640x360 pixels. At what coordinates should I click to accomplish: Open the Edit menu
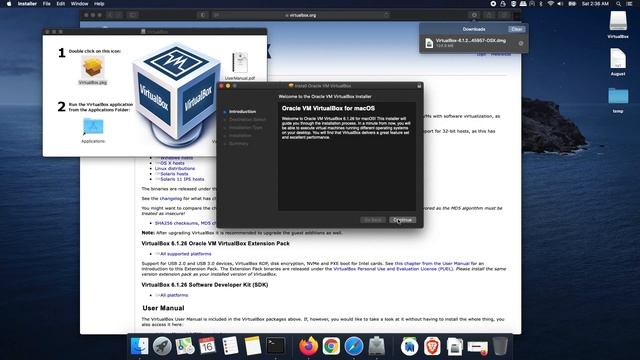61,4
